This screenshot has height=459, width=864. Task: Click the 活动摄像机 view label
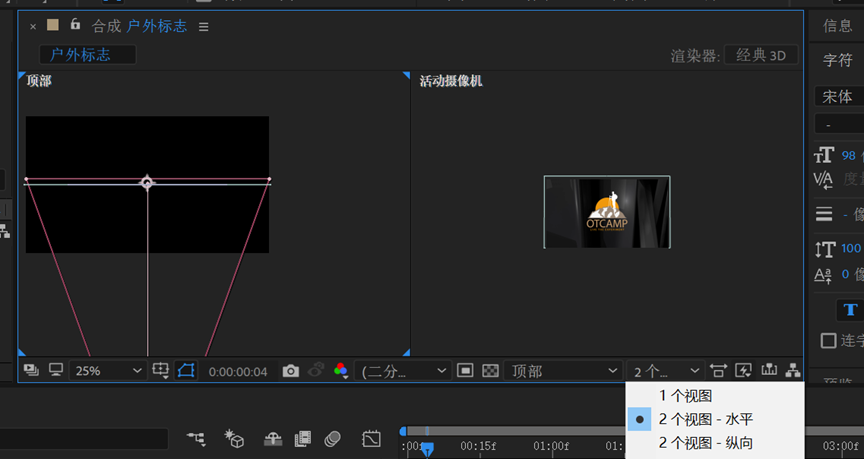451,81
